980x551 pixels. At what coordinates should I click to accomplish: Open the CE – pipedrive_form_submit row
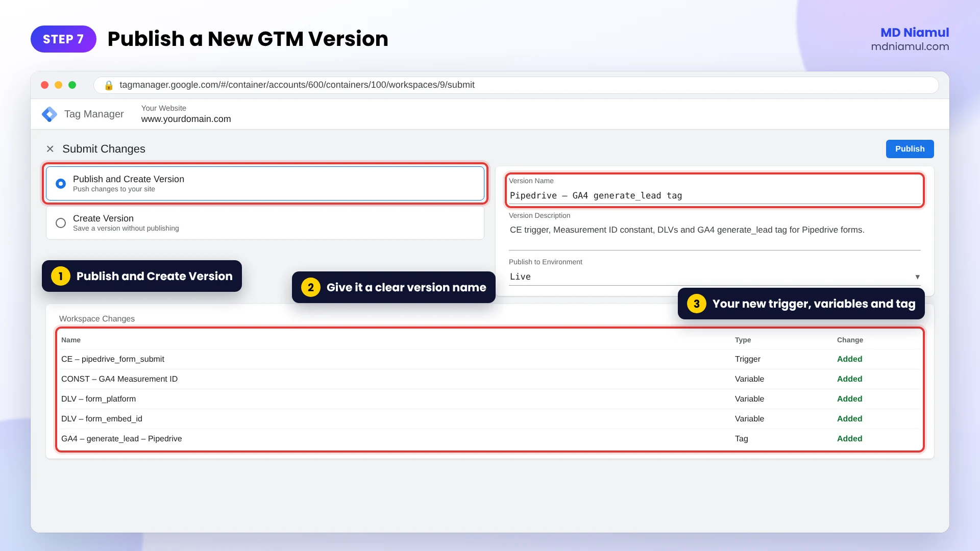click(x=490, y=359)
